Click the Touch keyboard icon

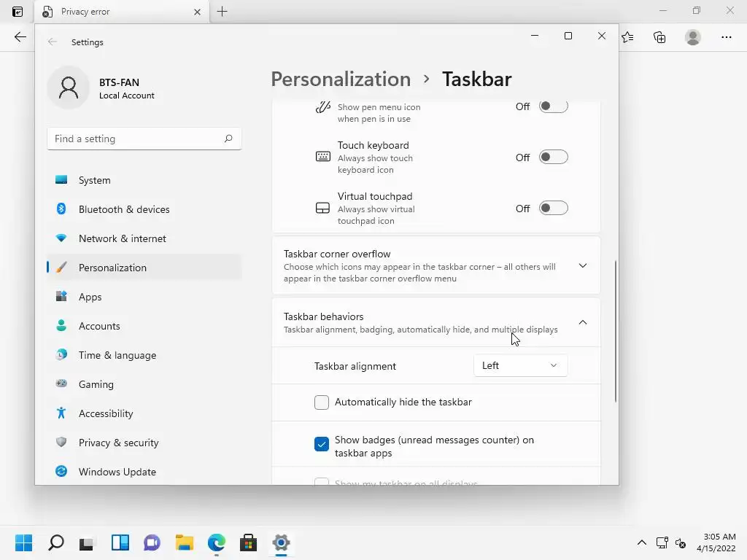click(x=322, y=157)
